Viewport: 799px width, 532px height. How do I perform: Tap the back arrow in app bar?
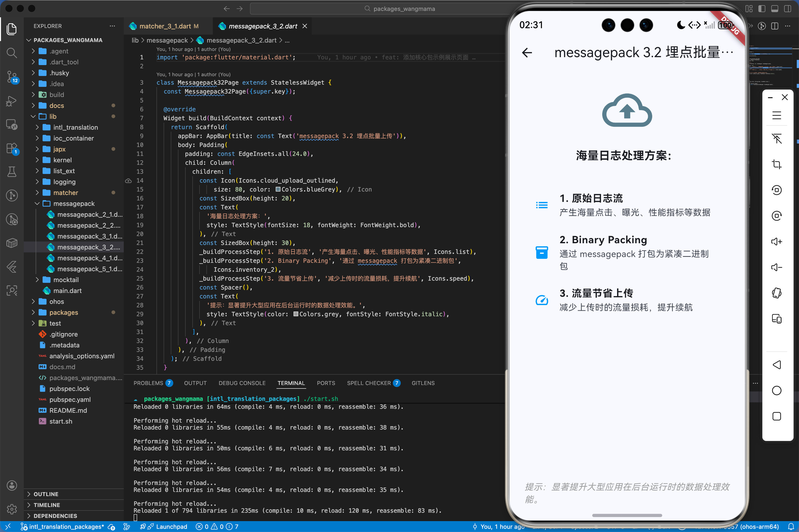click(x=527, y=53)
